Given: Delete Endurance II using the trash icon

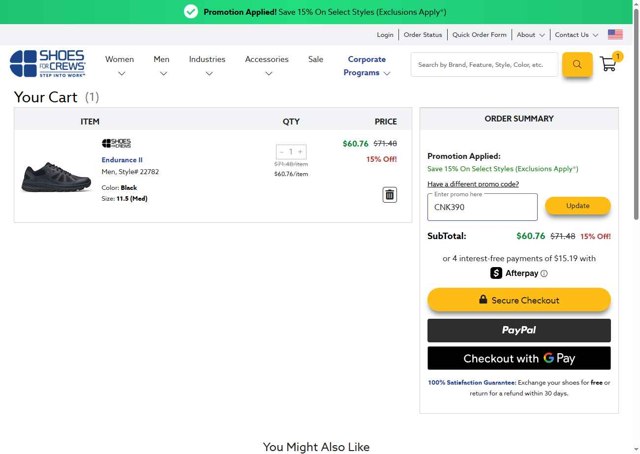Looking at the screenshot, I should 389,195.
